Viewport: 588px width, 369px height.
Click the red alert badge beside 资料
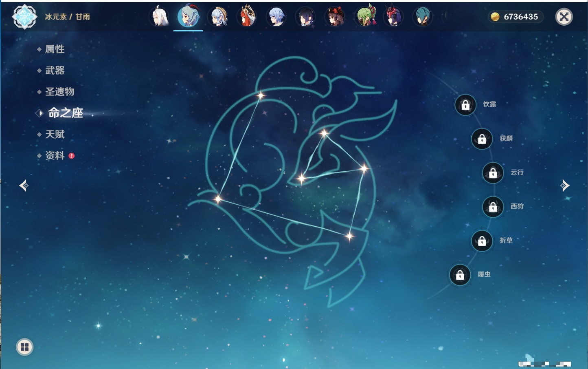click(x=72, y=156)
